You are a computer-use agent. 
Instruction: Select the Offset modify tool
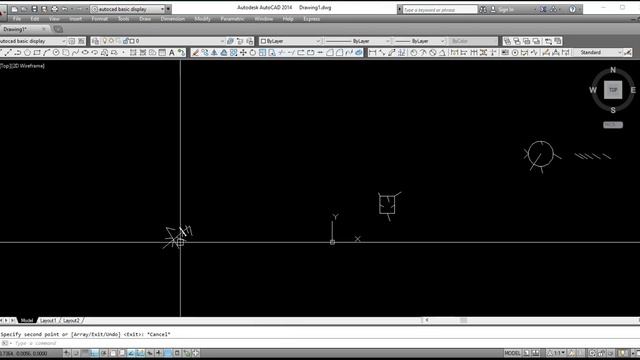coord(224,53)
